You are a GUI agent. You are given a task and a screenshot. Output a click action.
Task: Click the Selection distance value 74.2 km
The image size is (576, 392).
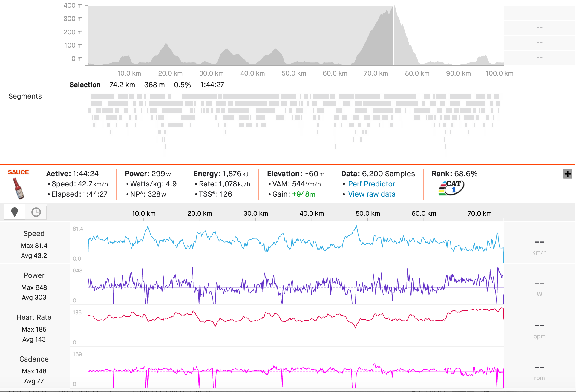pyautogui.click(x=122, y=85)
